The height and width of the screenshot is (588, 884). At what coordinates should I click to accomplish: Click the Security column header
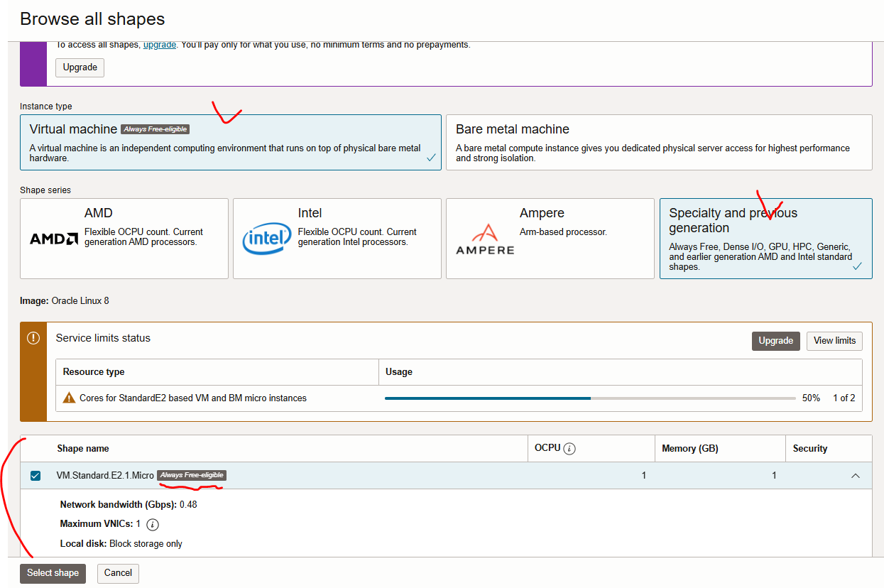tap(810, 449)
